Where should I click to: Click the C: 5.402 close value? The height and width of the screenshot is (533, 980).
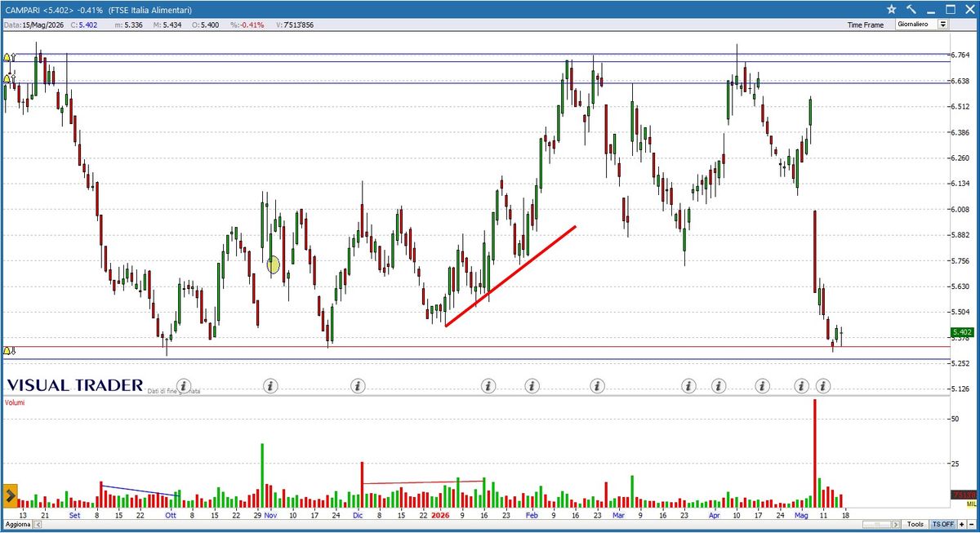[x=84, y=24]
